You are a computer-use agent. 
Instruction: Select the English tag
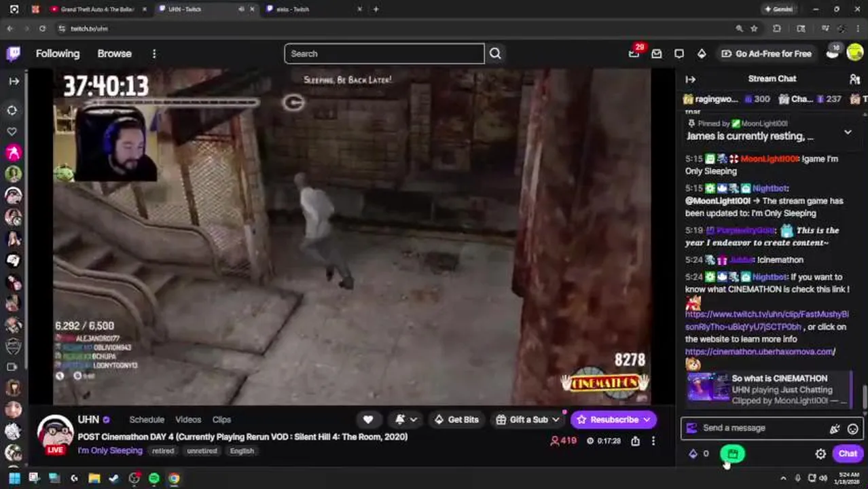click(x=242, y=451)
